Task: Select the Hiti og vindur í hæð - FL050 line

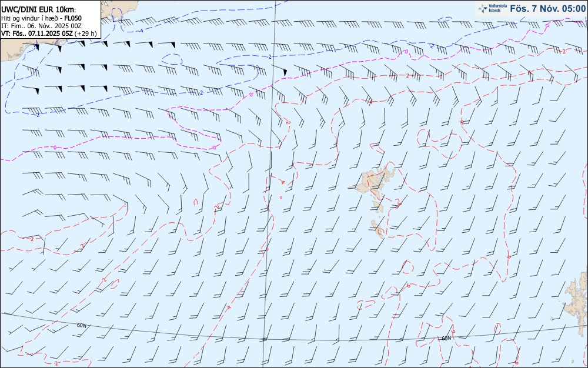Action: (x=42, y=18)
